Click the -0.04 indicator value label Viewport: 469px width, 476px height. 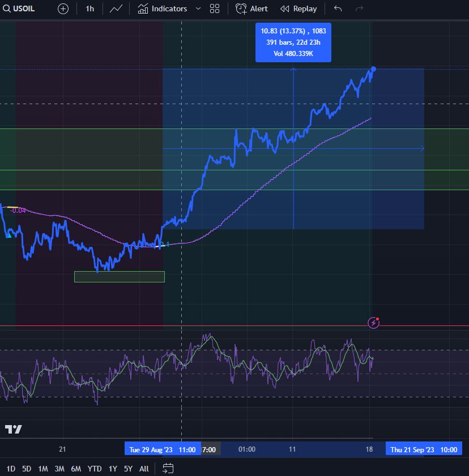pyautogui.click(x=18, y=211)
